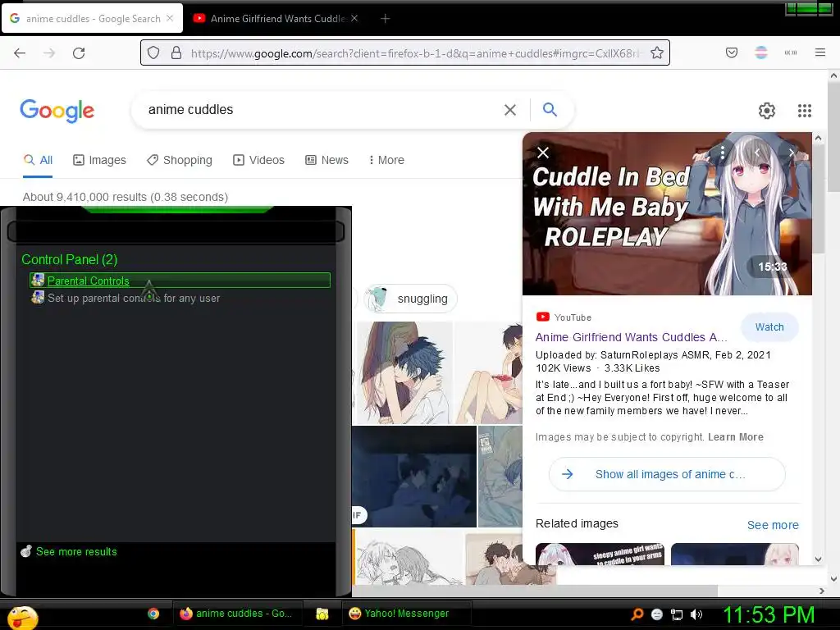Open Google settings gear icon
Viewport: 840px width, 630px height.
[767, 111]
